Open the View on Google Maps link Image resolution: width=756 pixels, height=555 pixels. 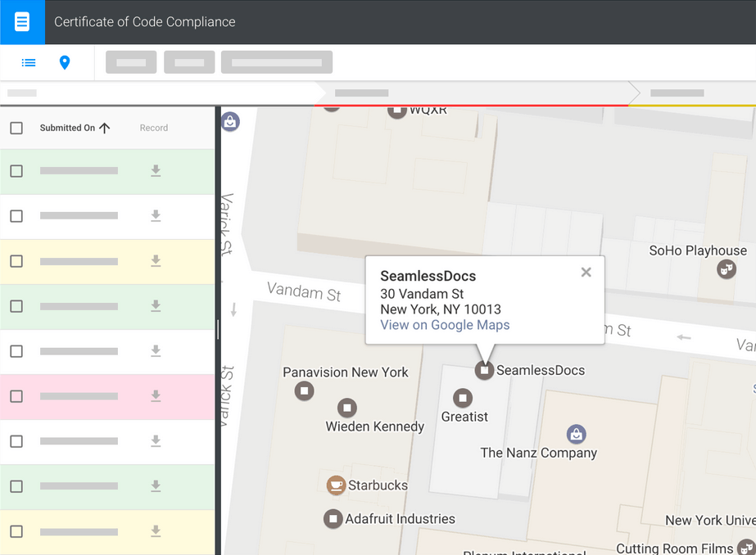click(x=445, y=325)
